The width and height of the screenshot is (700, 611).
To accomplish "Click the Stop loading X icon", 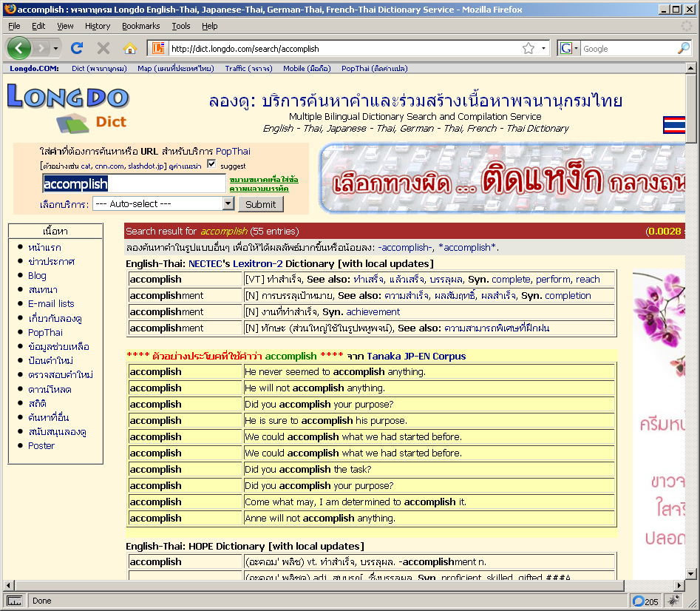I will [103, 48].
